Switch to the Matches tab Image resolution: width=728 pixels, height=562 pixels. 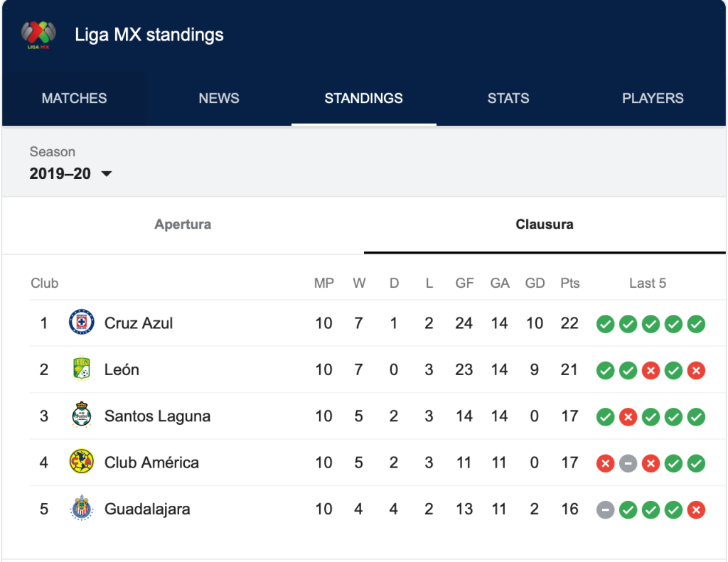74,99
